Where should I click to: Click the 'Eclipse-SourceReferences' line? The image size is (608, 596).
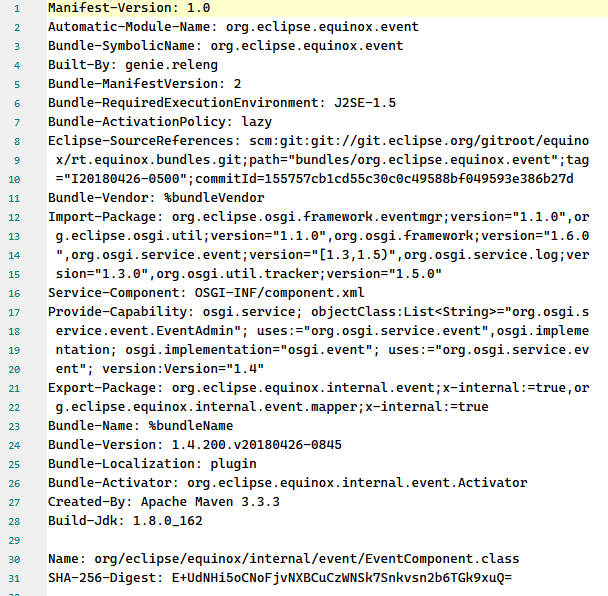319,141
